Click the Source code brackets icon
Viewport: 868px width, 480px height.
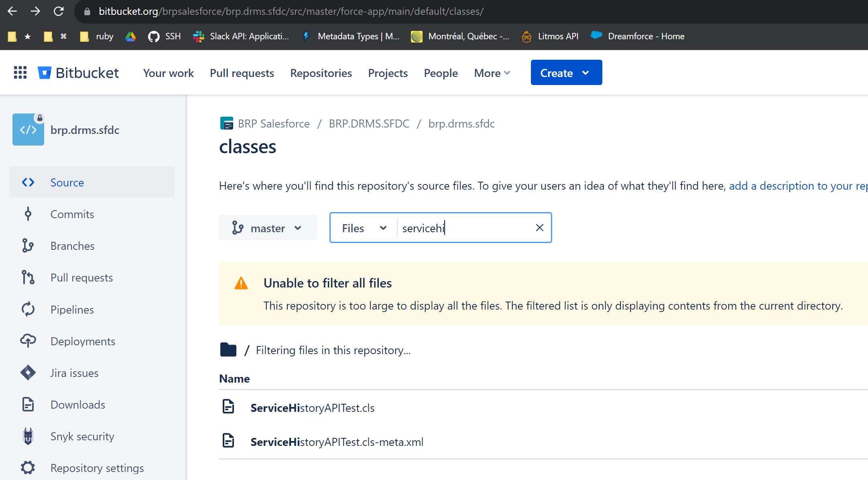28,182
